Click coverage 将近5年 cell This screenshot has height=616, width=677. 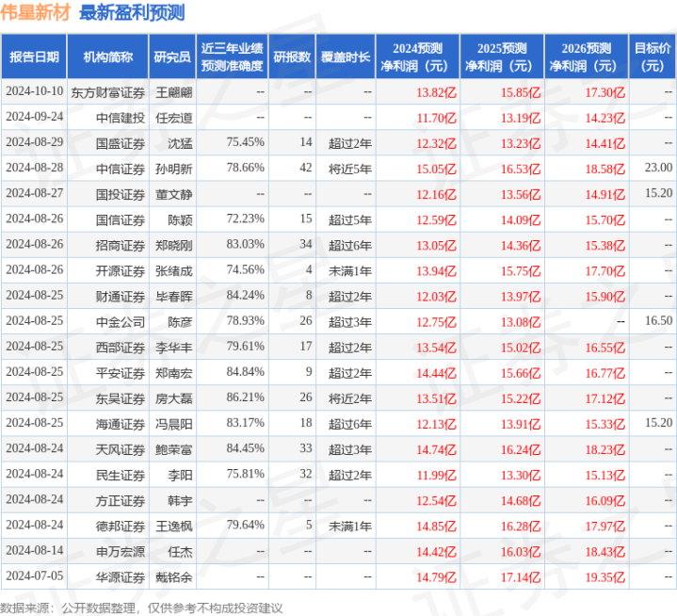(350, 169)
